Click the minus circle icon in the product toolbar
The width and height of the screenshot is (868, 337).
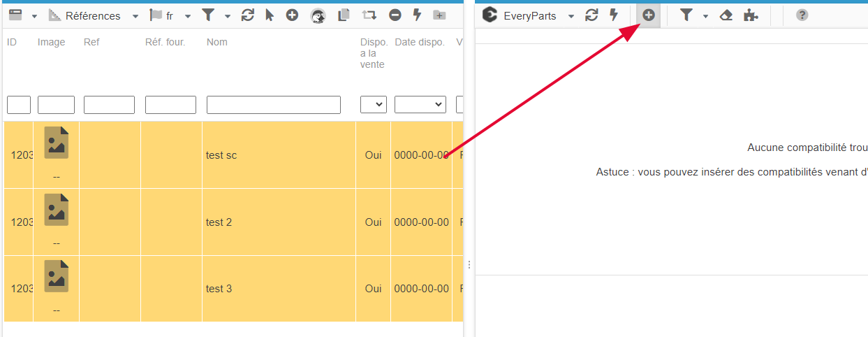pyautogui.click(x=395, y=15)
